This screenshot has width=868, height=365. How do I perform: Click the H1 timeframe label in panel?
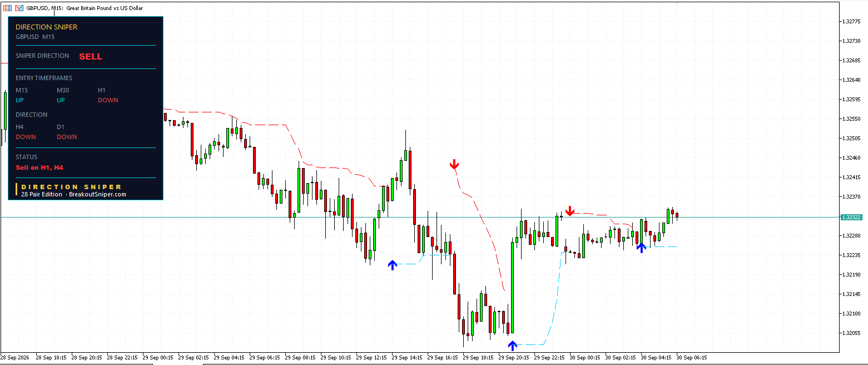pyautogui.click(x=102, y=90)
